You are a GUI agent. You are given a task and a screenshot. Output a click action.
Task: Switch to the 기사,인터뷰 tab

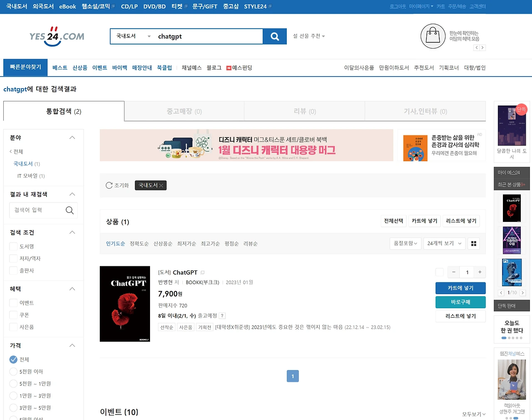[425, 111]
